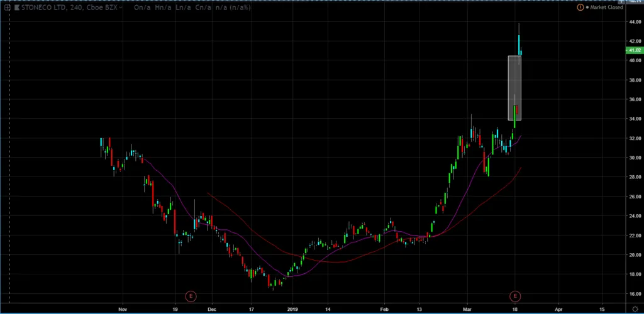Click the Feb label on time axis
The height and width of the screenshot is (314, 644).
(x=384, y=309)
